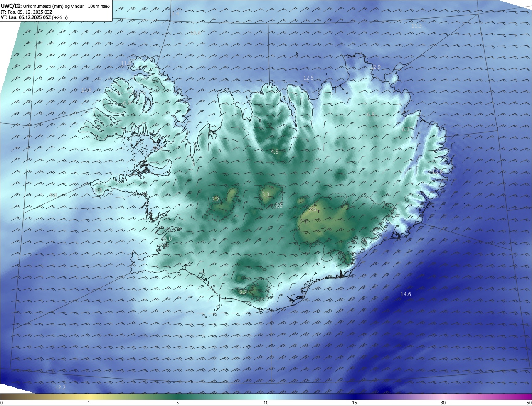Image resolution: width=532 pixels, height=406 pixels.
Task: Click the 12.2 value on the map
Action: [x=60, y=388]
